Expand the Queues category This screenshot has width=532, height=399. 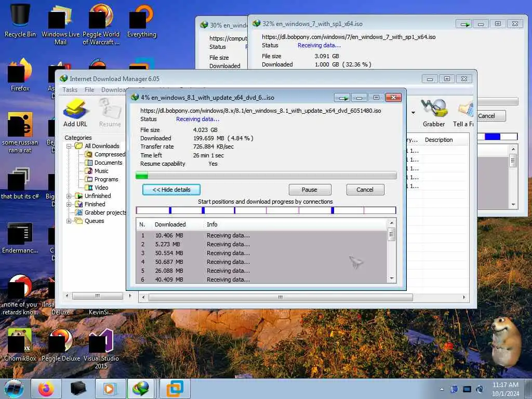click(x=69, y=221)
